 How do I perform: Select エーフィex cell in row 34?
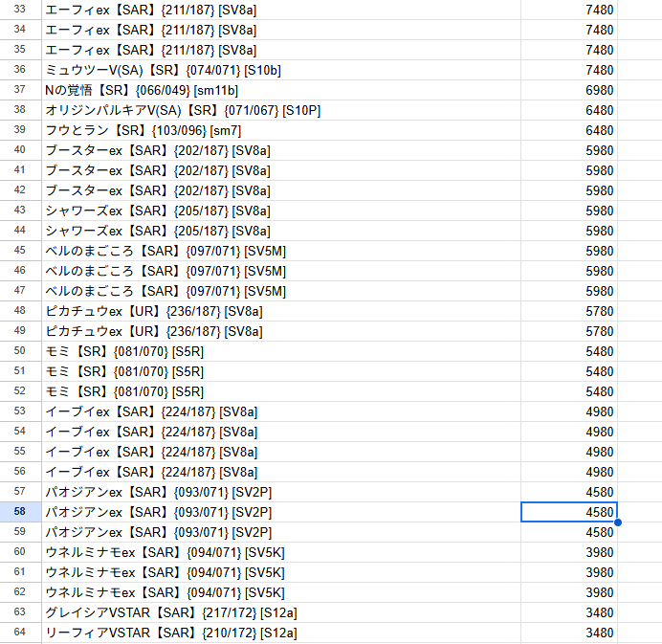281,30
